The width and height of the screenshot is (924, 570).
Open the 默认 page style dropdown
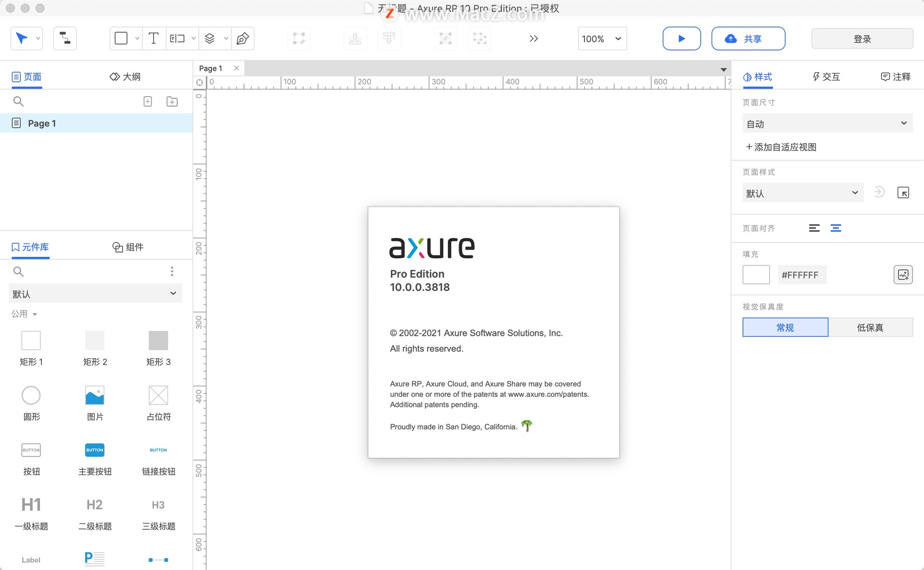tap(803, 193)
